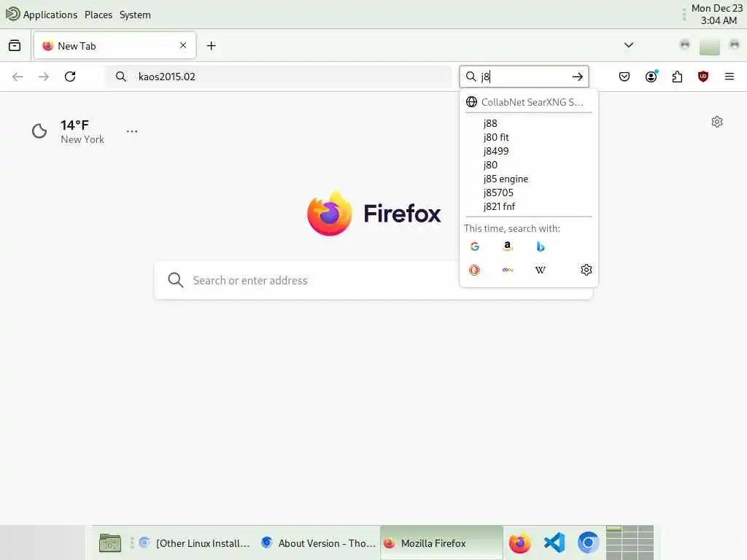Screen dimensions: 747x560
Task: Open the Firefox account icon
Action: click(651, 77)
